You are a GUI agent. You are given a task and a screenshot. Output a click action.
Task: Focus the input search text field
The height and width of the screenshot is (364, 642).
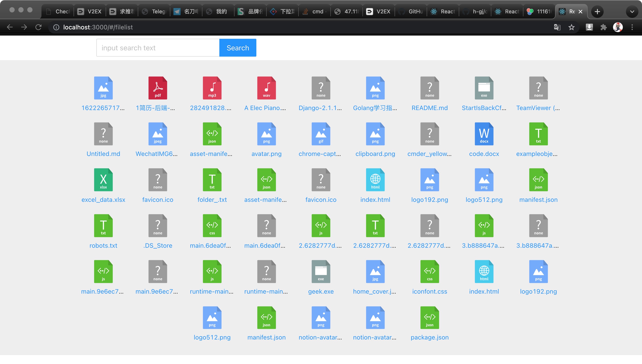[x=158, y=47]
